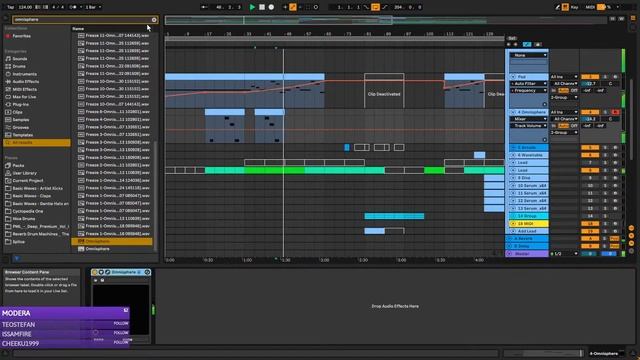
Task: Open the 1 Bar quantization menu
Action: (x=93, y=7)
